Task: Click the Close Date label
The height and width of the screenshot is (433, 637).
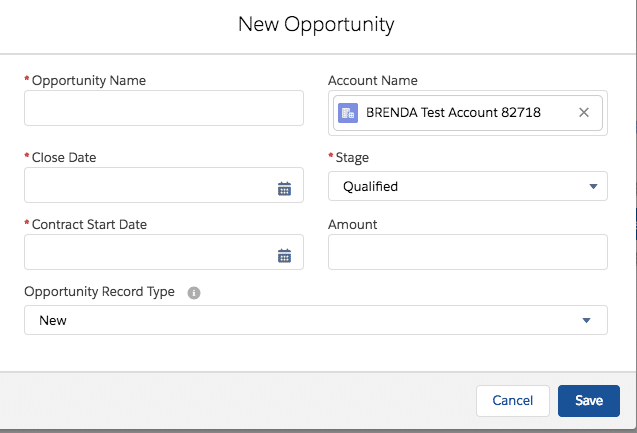Action: [64, 158]
